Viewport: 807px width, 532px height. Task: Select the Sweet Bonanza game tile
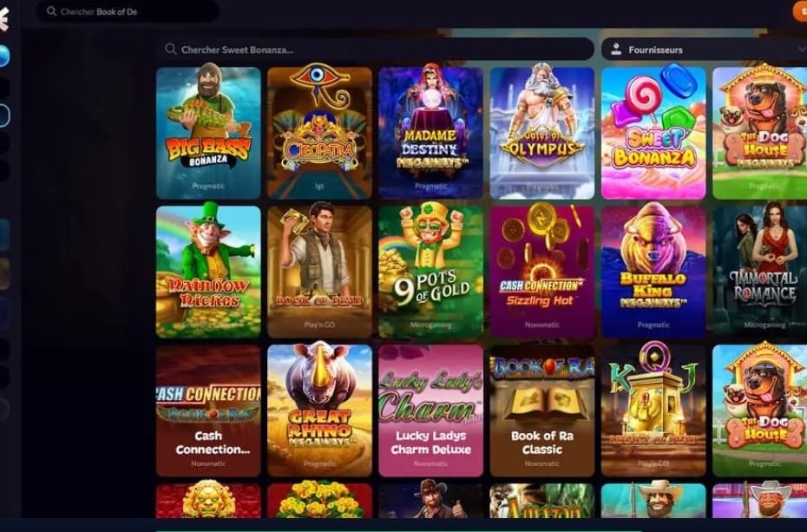click(653, 133)
